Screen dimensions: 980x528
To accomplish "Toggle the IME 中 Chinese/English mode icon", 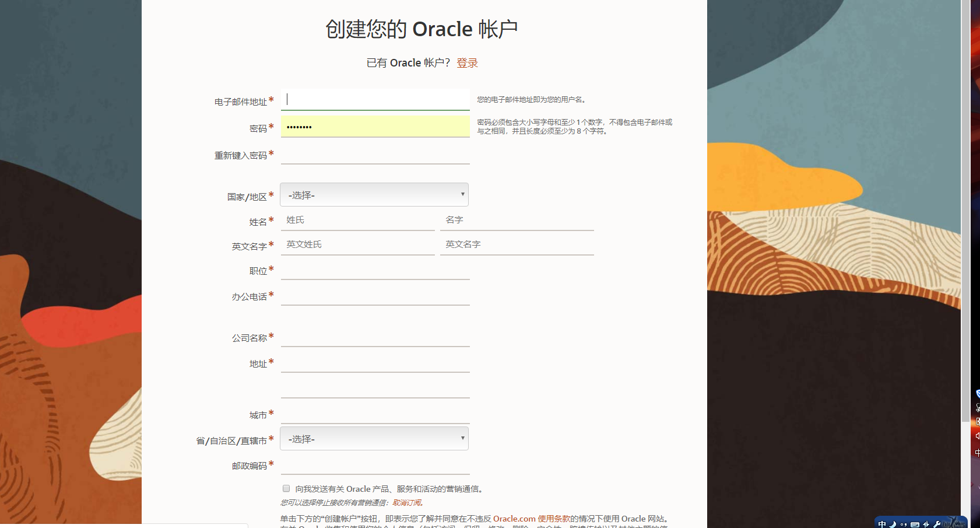I will [882, 524].
